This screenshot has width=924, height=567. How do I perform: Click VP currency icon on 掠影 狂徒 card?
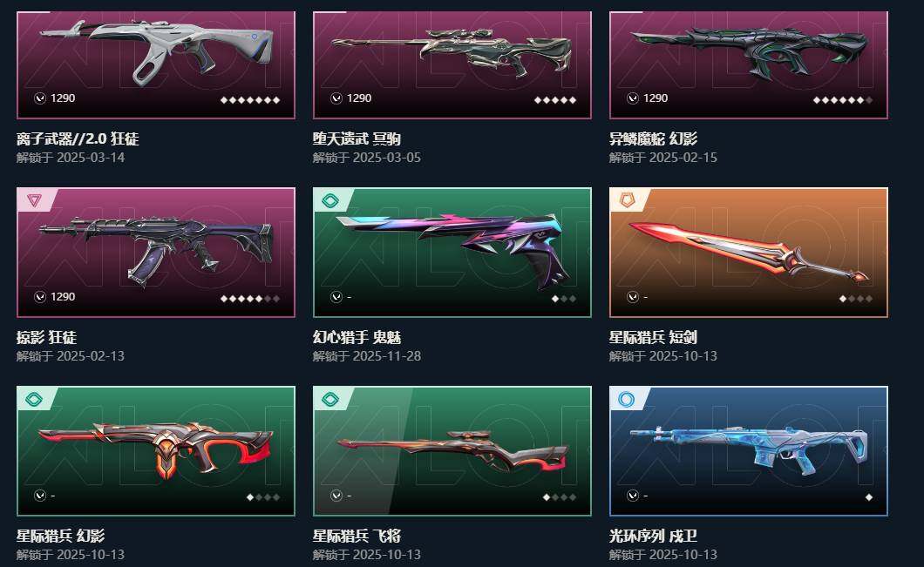pos(40,297)
